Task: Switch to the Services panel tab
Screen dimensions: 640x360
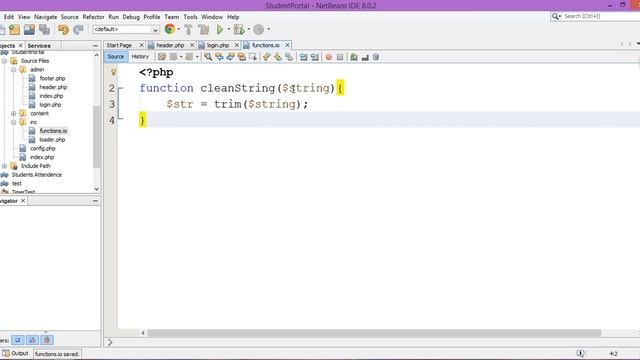Action: click(x=39, y=46)
